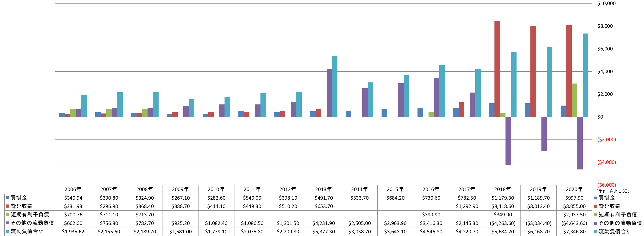Image resolution: width=644 pixels, height=236 pixels.
Task: Click the blue 買掛金 legend marker in the data table
Action: [x=8, y=197]
